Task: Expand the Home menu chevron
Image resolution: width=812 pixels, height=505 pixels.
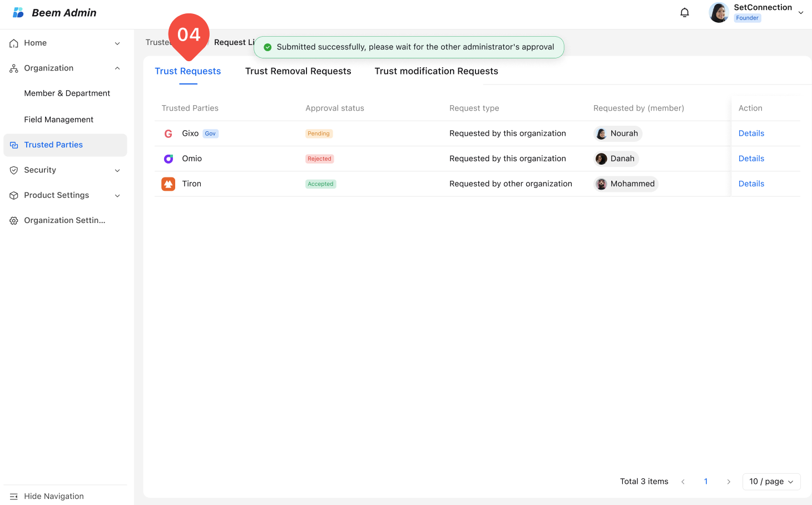Action: coord(117,43)
